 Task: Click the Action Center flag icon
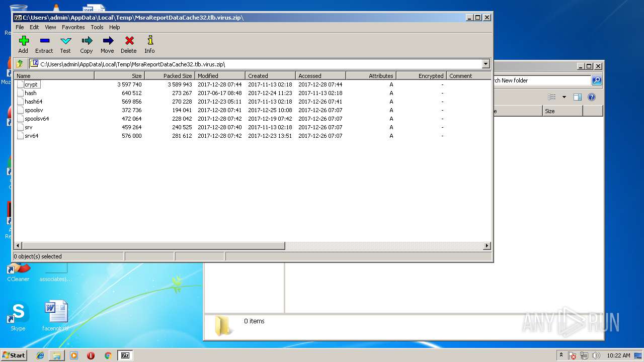tap(573, 356)
